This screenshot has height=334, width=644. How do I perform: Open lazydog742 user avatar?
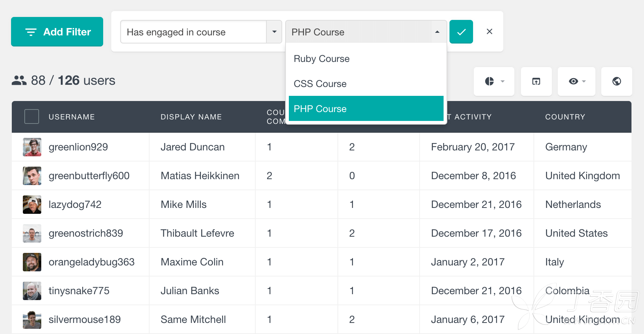[x=32, y=205]
